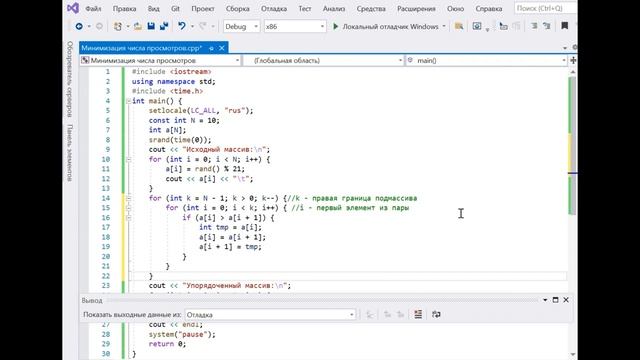This screenshot has height=360, width=640.
Task: Open the Панель элементов side tab
Action: click(70, 153)
